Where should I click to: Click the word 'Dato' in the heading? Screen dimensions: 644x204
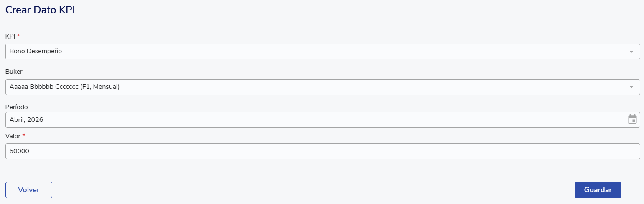click(x=43, y=10)
